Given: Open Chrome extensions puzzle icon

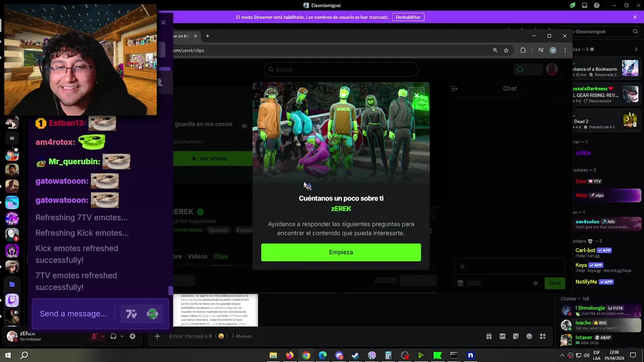Looking at the screenshot, I should pos(523,50).
